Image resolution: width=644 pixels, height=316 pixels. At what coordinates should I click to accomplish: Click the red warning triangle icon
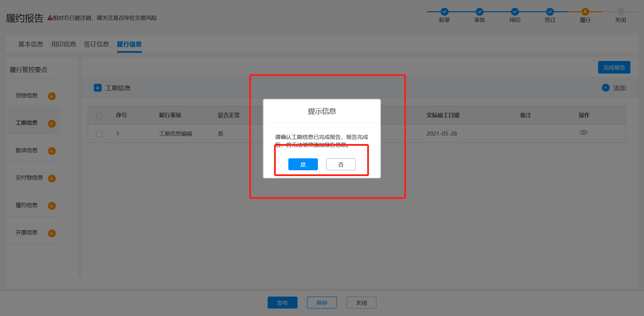[50, 18]
